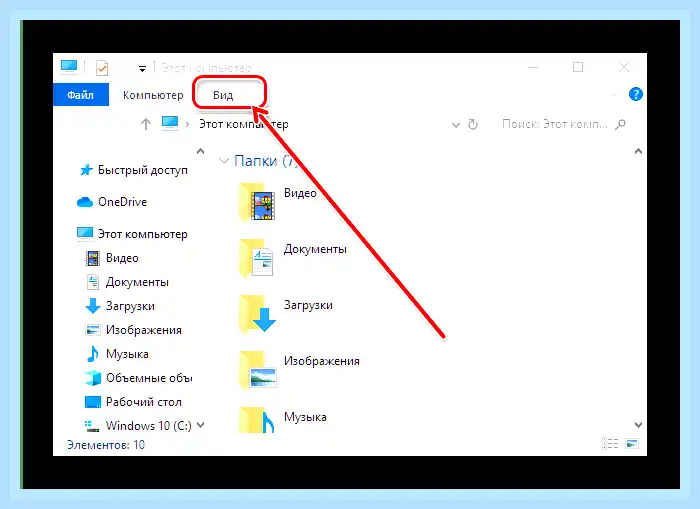
Task: Click the Быстрый доступ star icon
Action: [86, 170]
